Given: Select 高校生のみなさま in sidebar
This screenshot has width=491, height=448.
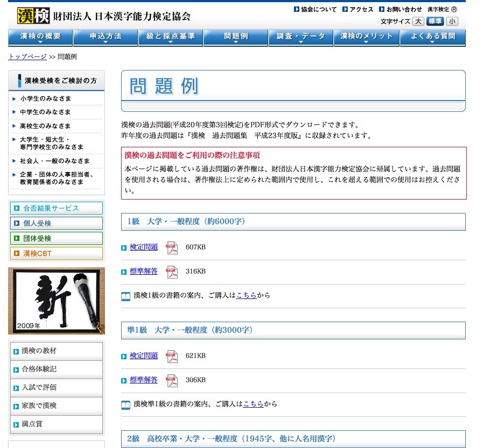Looking at the screenshot, I should pyautogui.click(x=45, y=126).
